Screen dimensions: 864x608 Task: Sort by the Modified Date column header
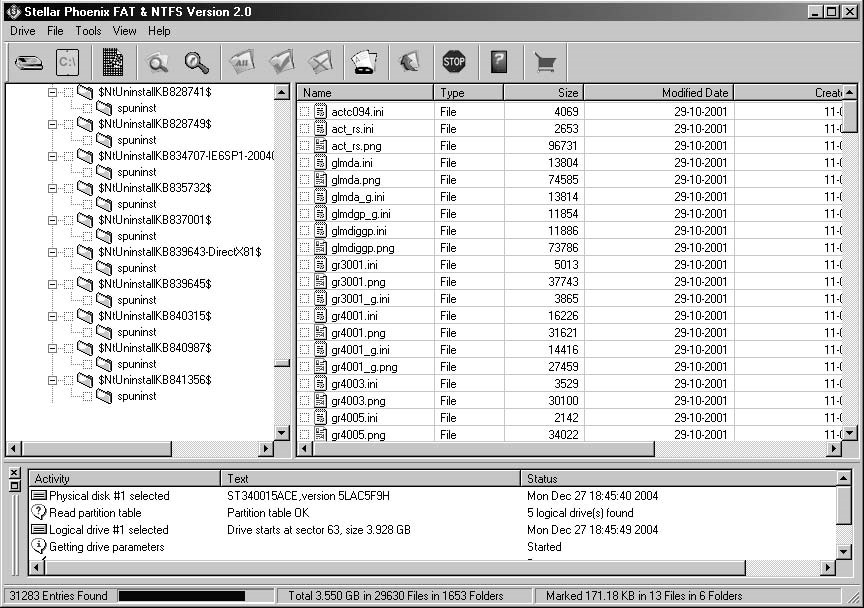[657, 93]
